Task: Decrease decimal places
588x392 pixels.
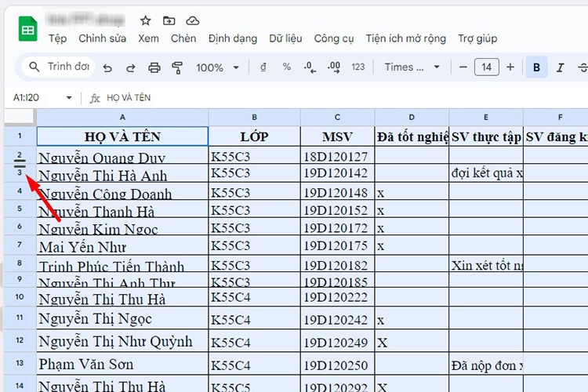Action: (x=310, y=67)
